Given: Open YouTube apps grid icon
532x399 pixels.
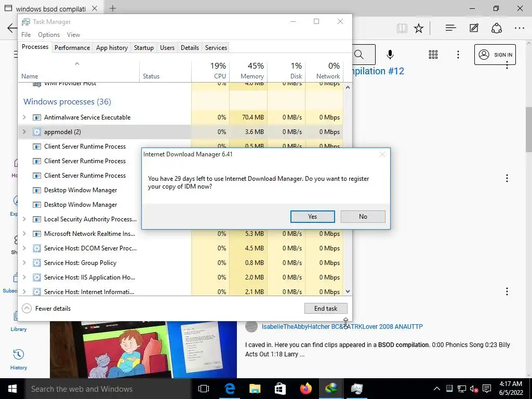Looking at the screenshot, I should [433, 55].
